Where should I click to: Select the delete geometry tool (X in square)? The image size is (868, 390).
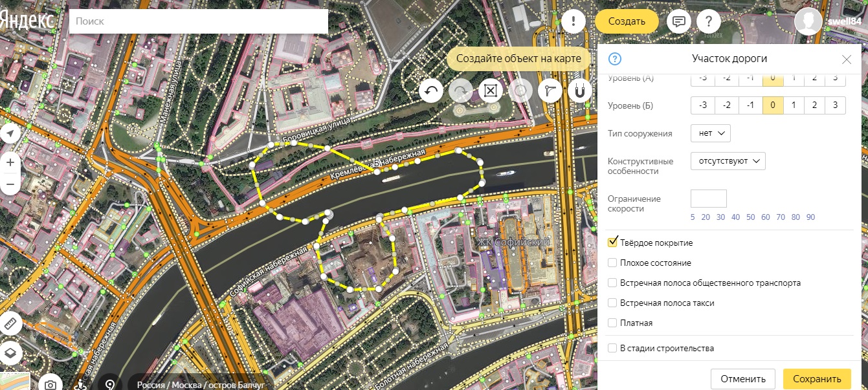[490, 91]
